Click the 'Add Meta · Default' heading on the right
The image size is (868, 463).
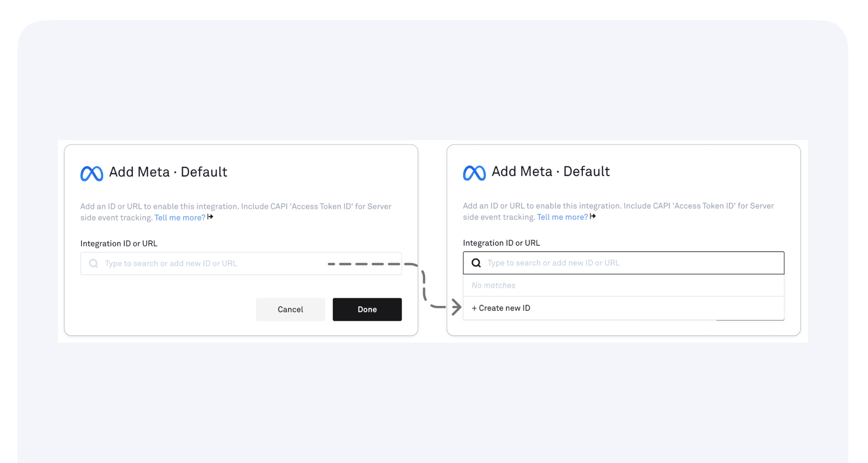551,171
